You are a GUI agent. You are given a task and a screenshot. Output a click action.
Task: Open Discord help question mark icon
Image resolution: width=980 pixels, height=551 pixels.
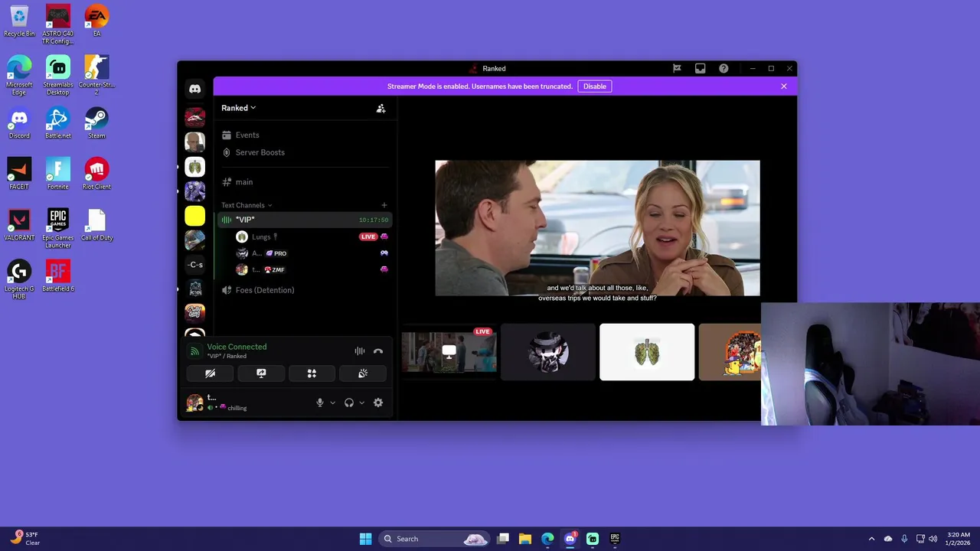724,68
